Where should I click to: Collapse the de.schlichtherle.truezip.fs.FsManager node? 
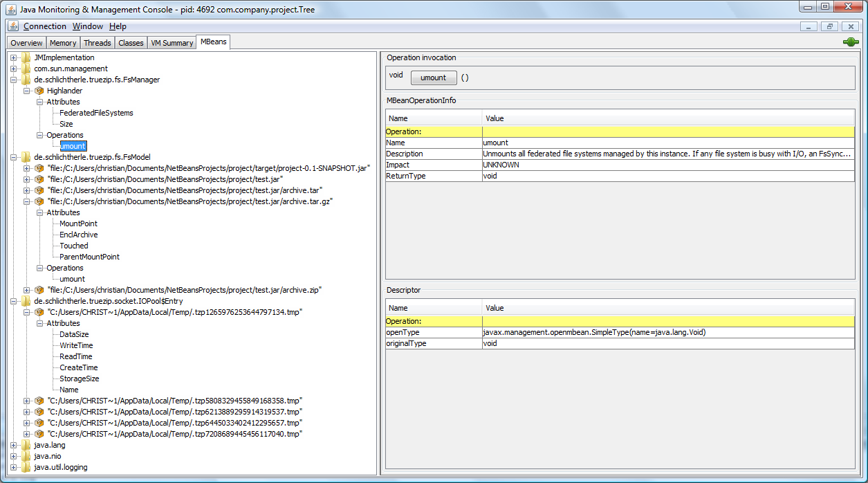(14, 80)
